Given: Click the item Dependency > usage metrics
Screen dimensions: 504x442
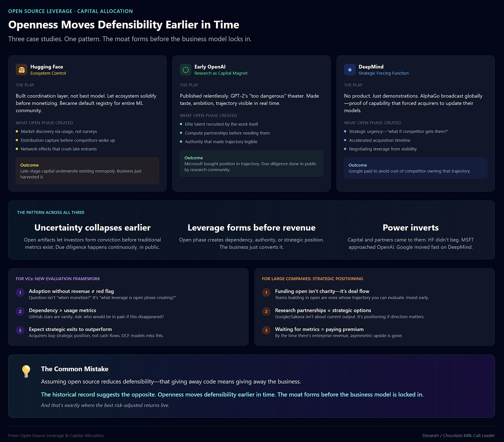Looking at the screenshot, I should 63,310.
